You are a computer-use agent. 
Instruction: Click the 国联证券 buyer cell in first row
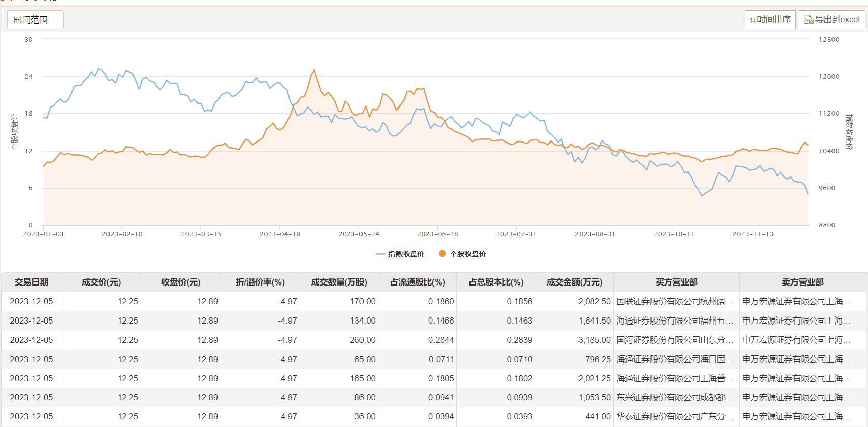coord(675,301)
